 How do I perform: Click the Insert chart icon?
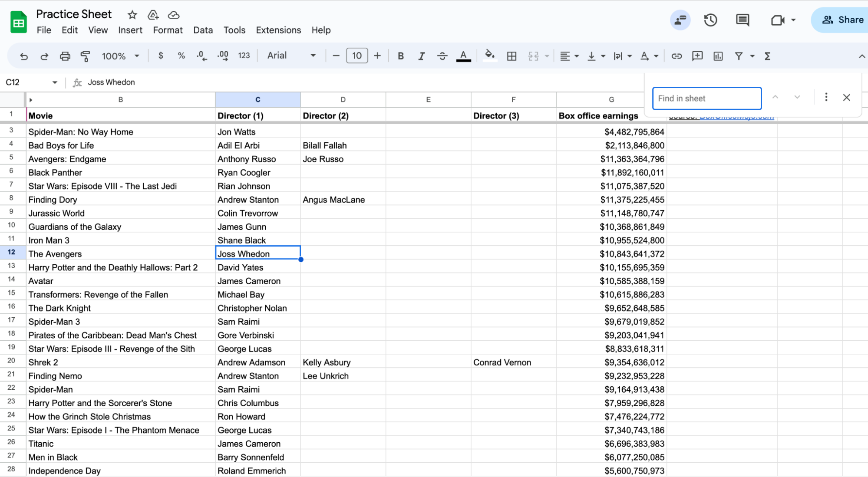pos(718,56)
